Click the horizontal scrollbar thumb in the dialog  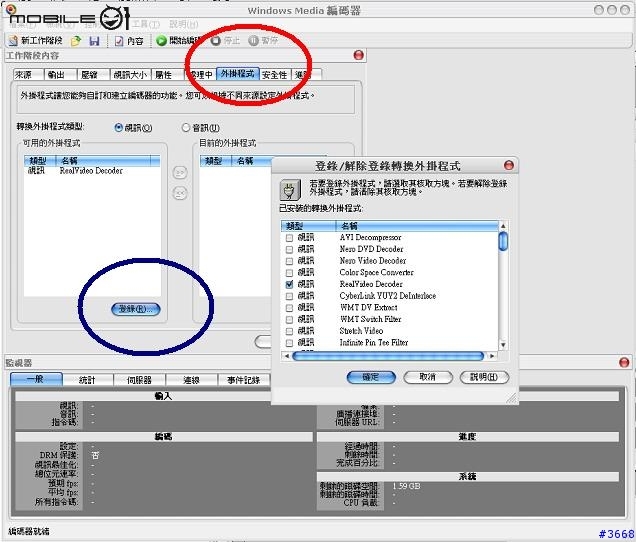pyautogui.click(x=388, y=356)
